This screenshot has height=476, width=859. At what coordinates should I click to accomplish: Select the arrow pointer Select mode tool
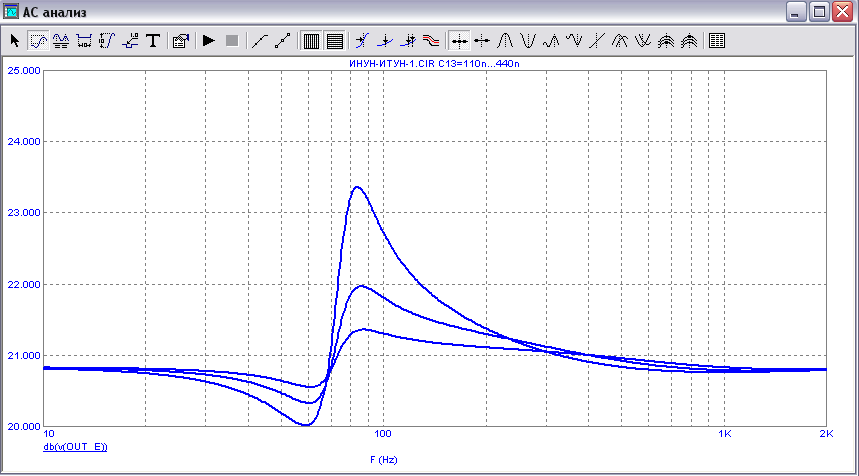15,41
